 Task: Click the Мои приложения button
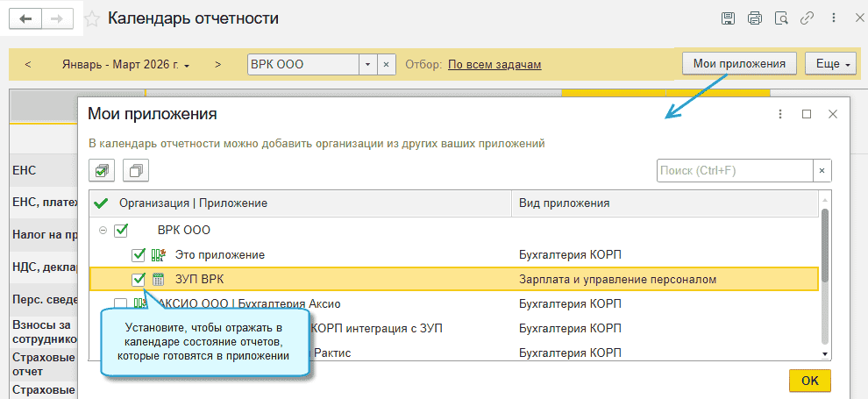(x=739, y=64)
